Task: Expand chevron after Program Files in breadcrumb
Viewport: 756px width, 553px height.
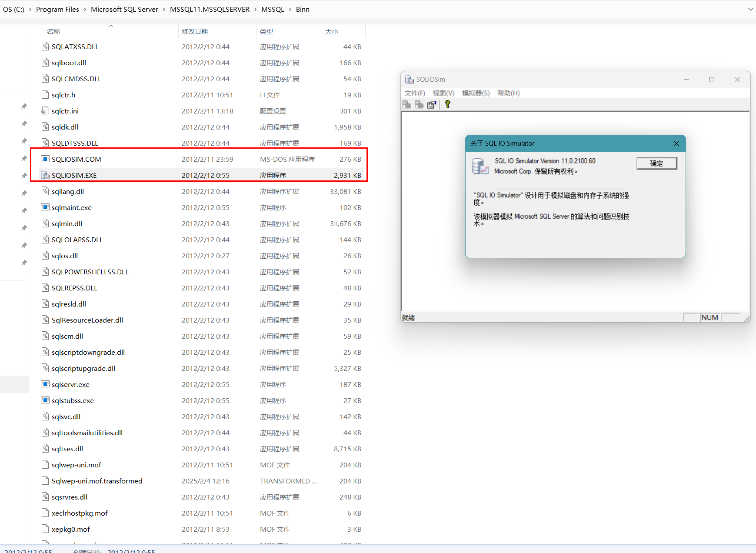Action: click(x=85, y=9)
